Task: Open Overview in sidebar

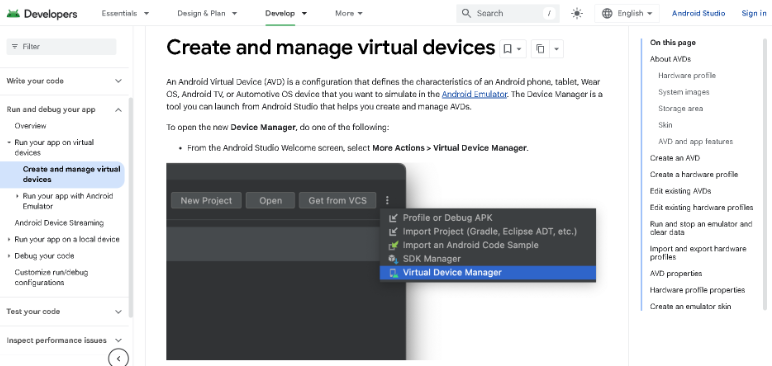Action: pyautogui.click(x=31, y=126)
